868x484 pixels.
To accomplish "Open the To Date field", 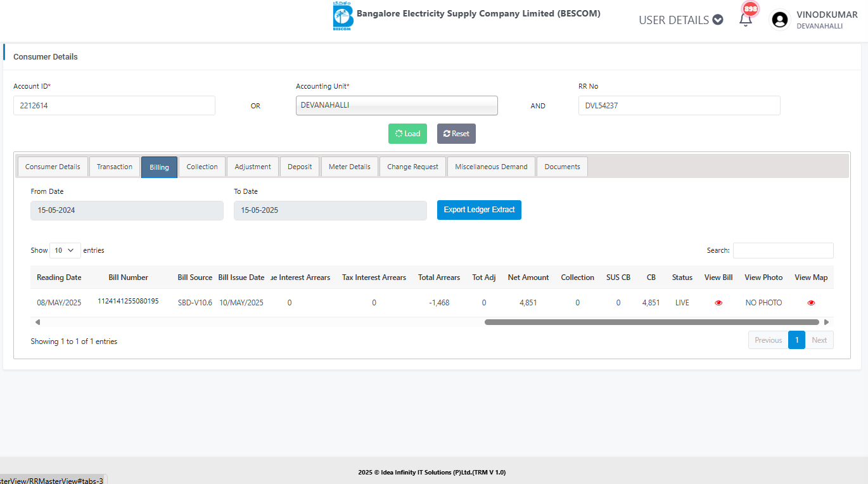I will tap(330, 210).
